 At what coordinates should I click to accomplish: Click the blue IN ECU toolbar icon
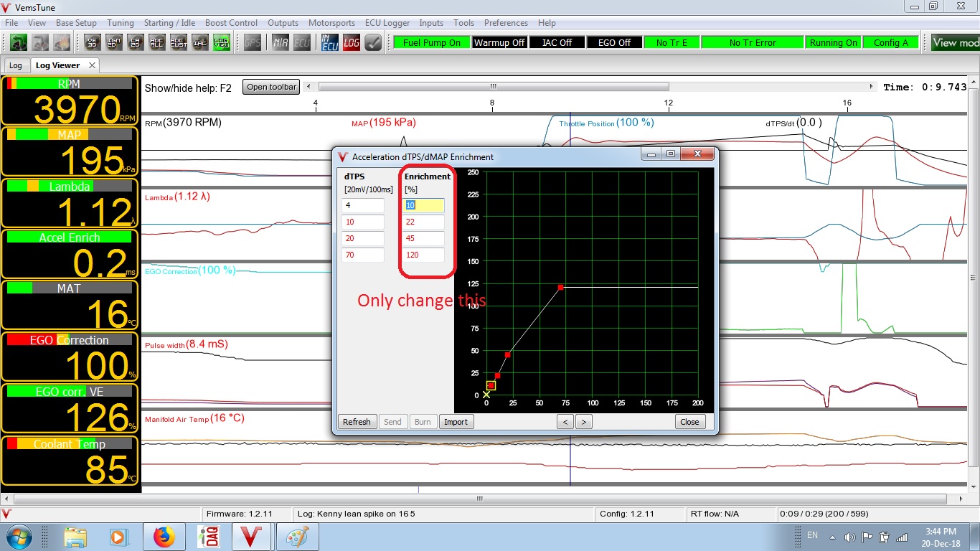(329, 42)
